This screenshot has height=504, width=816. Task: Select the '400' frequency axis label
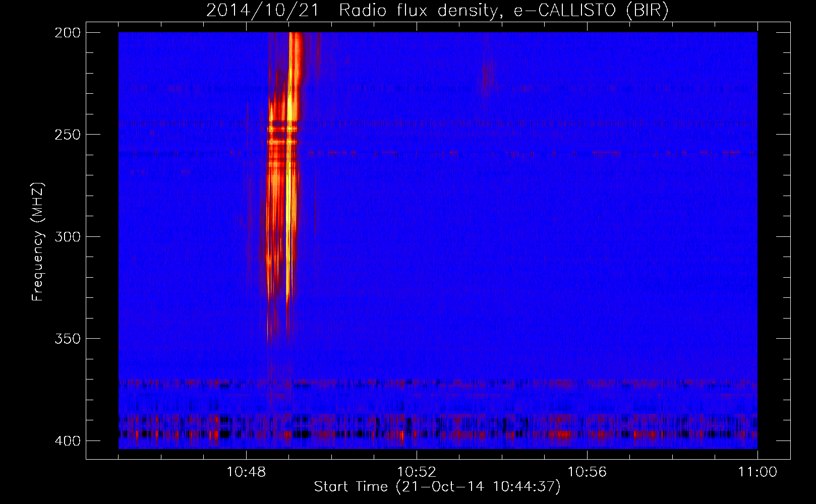pos(67,440)
